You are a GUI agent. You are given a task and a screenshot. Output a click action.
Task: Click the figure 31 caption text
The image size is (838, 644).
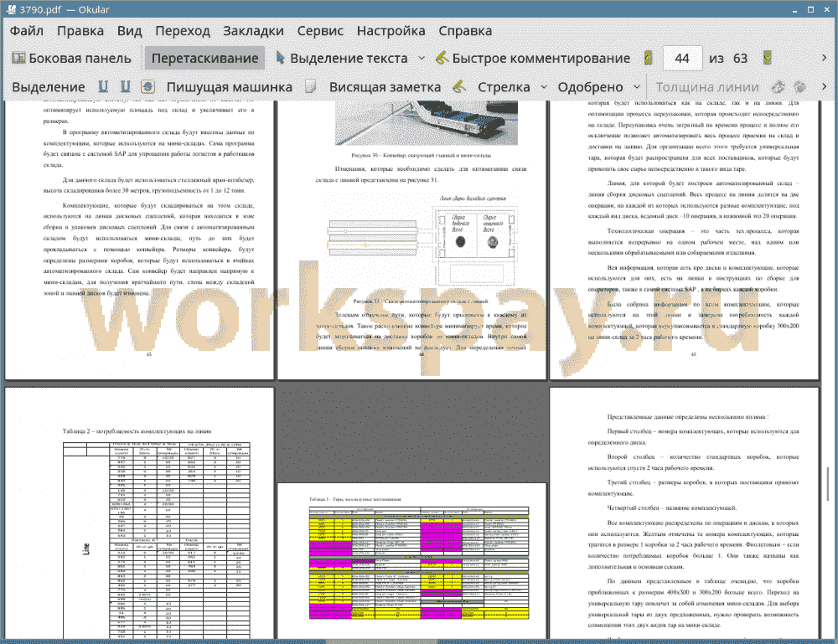(x=422, y=301)
